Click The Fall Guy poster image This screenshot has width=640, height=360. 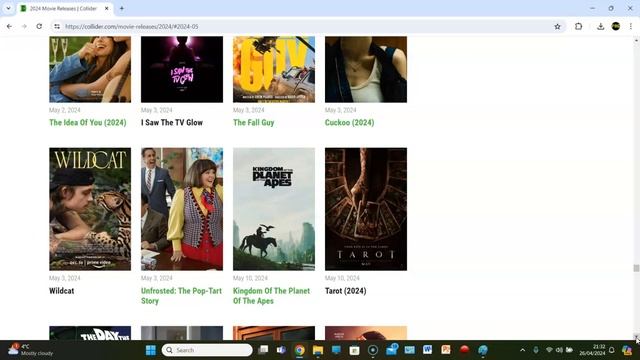pos(274,69)
